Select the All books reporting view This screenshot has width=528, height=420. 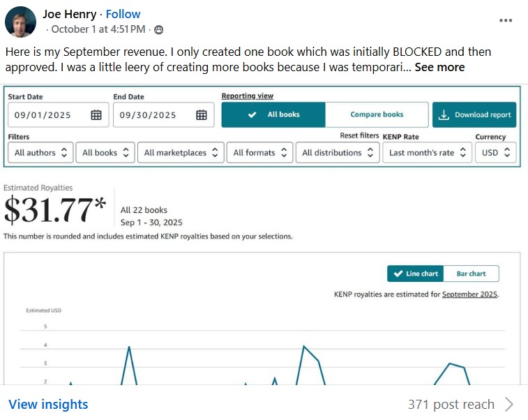point(273,115)
